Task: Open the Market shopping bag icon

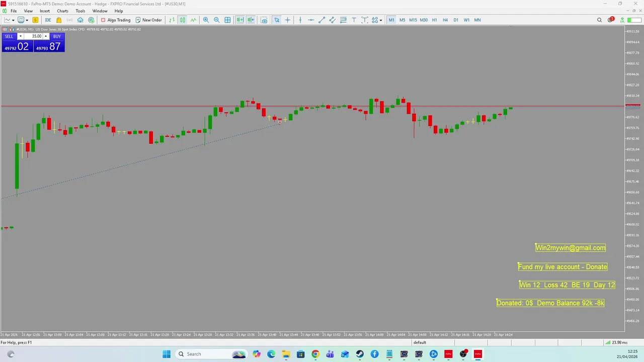Action: [x=59, y=20]
